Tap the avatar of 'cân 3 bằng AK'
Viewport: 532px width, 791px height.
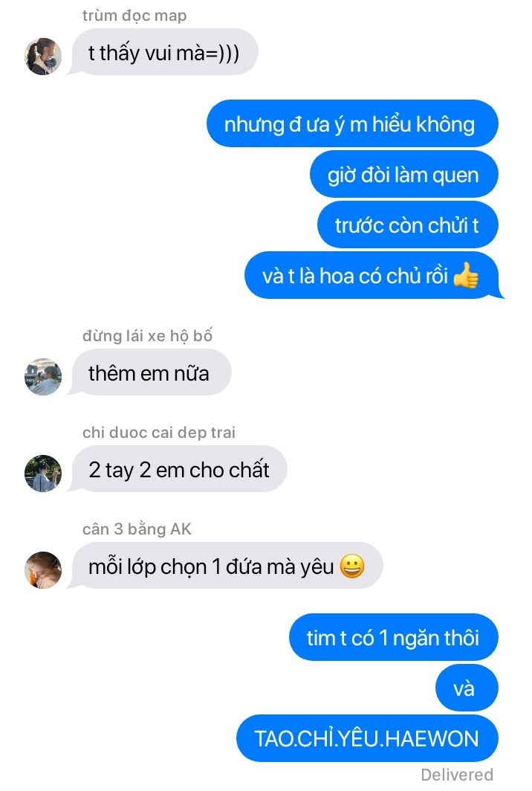click(x=43, y=570)
